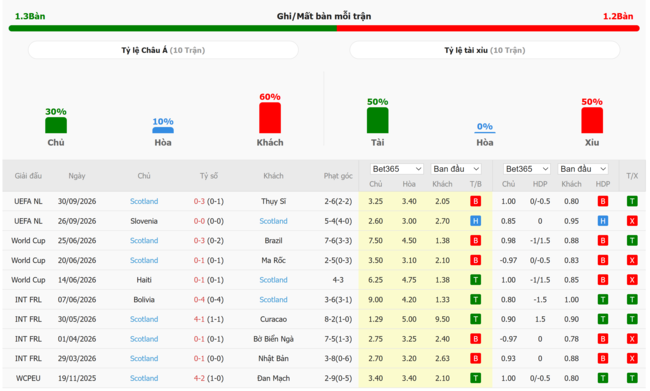This screenshot has height=391, width=650.
Task: Click Giải đấu column header
Action: coord(28,176)
